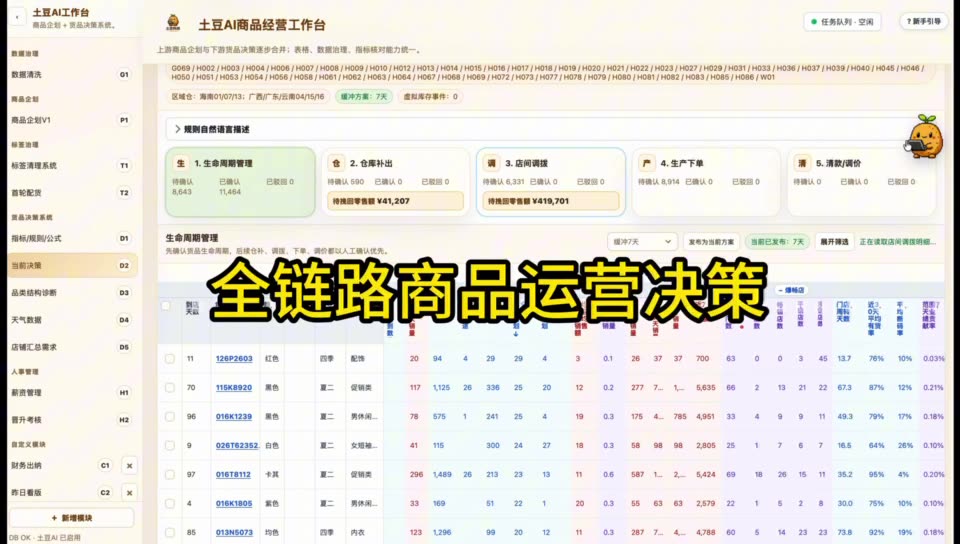Check the row for 115K8920
960x544 pixels.
click(170, 388)
